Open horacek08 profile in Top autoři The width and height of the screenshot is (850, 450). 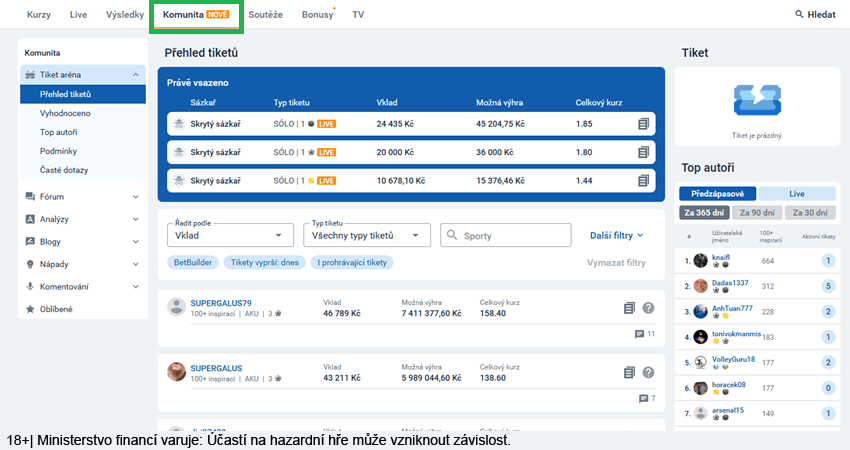[x=729, y=385]
